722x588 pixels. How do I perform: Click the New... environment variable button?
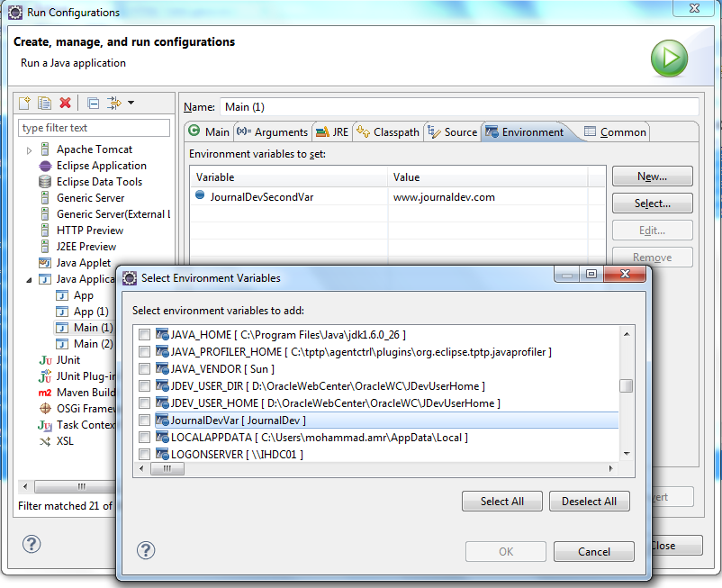pyautogui.click(x=652, y=176)
